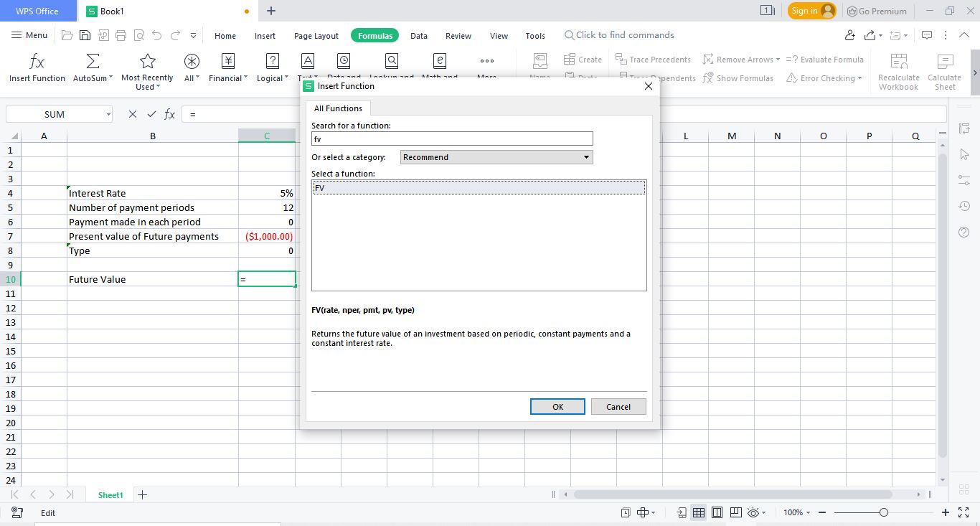Expand the Name Box dropdown arrow
The height and width of the screenshot is (526, 980).
point(108,114)
